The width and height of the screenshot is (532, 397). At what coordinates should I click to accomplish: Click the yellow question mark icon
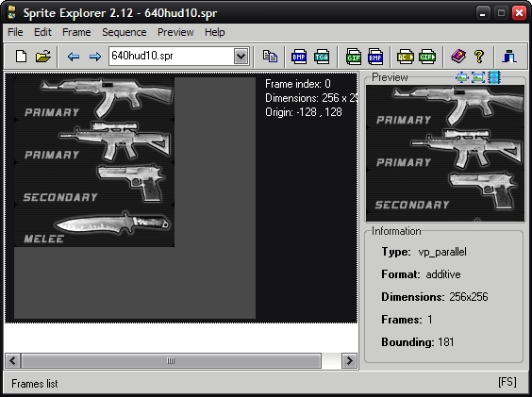tap(479, 57)
